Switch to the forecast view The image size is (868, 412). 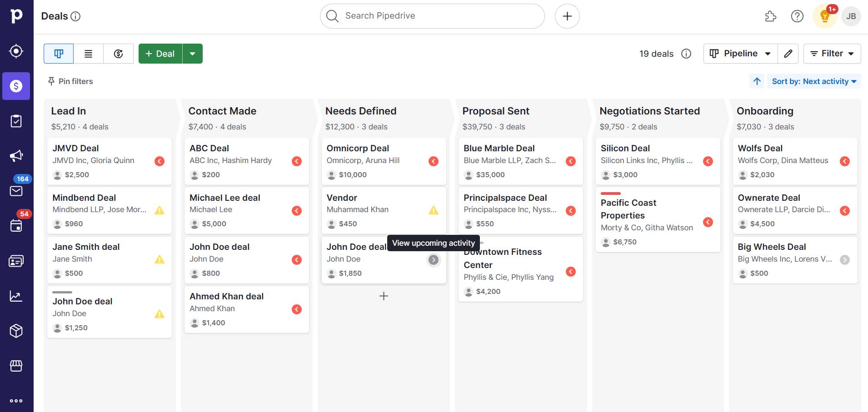point(118,53)
